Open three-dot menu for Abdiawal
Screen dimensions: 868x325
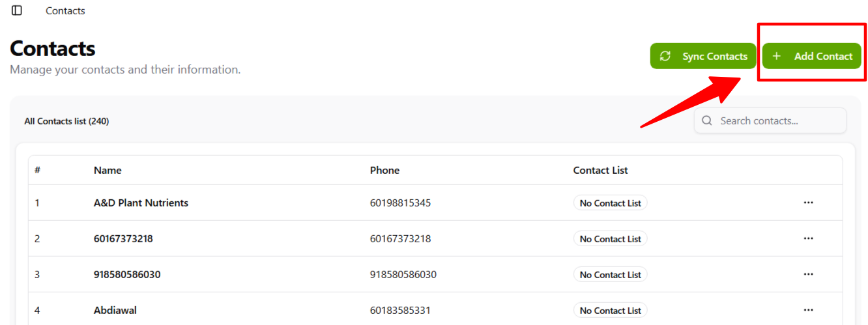point(808,310)
